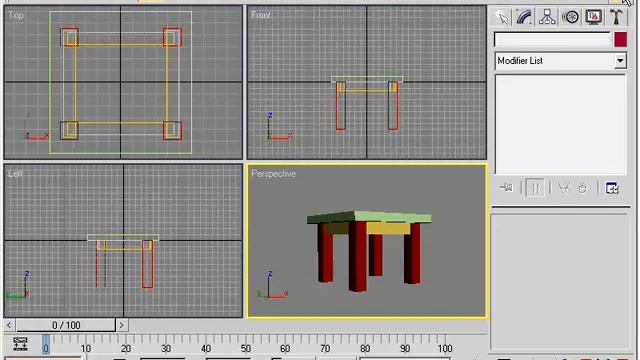Switch to the Modify panel tab

524,17
